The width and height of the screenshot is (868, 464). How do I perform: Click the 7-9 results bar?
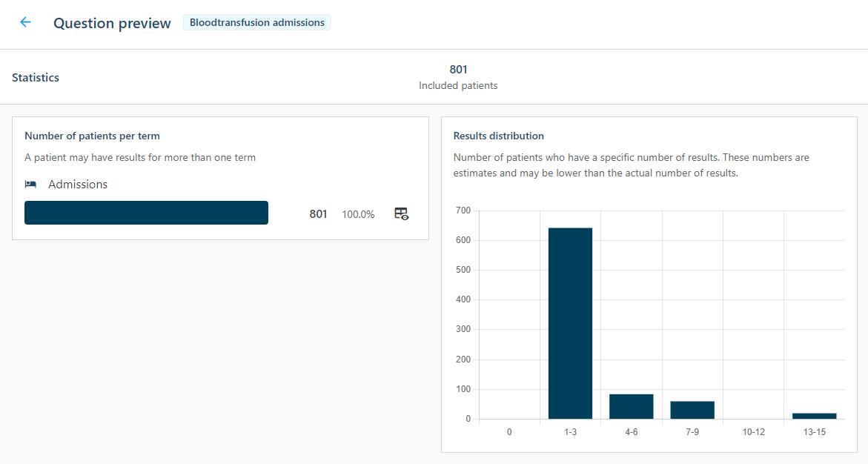692,410
